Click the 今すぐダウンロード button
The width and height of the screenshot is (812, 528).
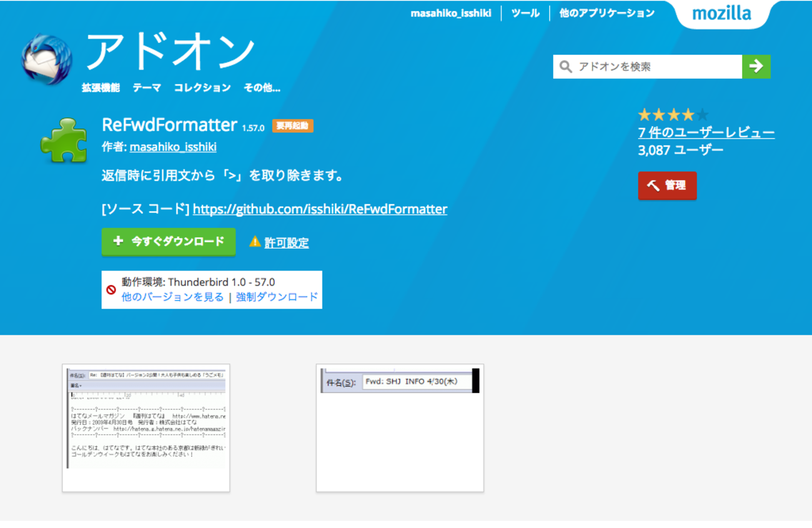point(169,242)
